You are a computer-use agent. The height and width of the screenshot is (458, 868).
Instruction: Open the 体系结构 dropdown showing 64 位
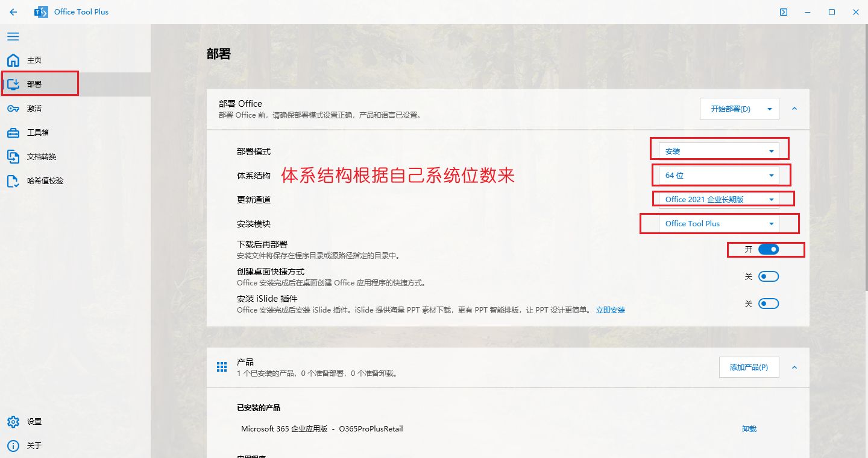pyautogui.click(x=719, y=175)
